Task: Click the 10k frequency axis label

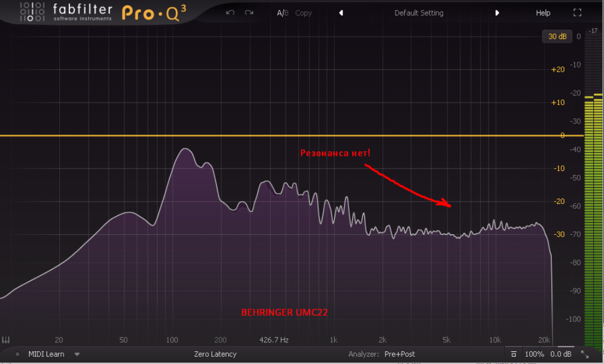Action: (x=495, y=340)
